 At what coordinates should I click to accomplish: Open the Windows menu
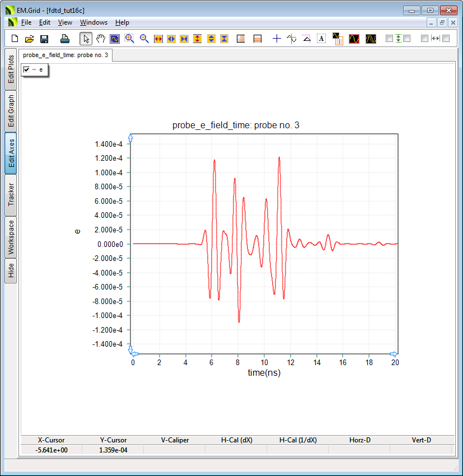[93, 22]
